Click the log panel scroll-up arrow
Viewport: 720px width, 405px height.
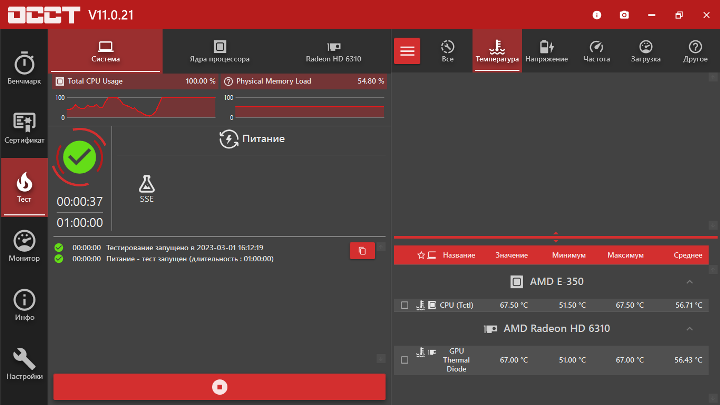click(x=381, y=248)
